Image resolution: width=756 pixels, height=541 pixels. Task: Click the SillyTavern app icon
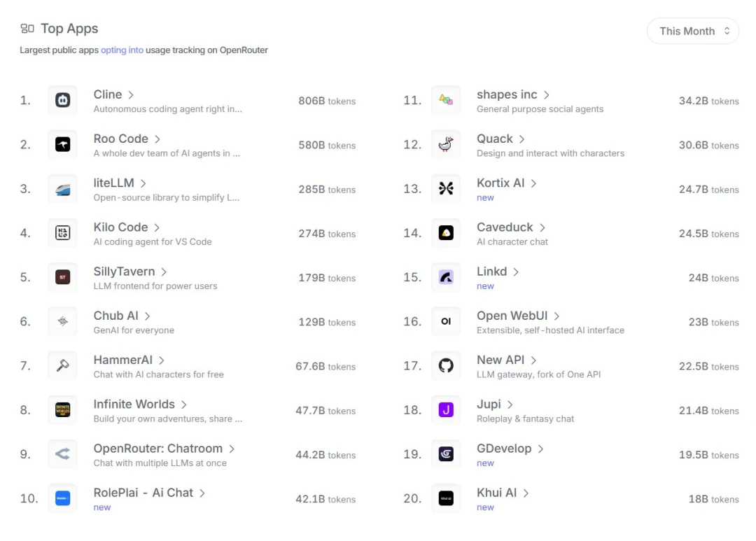(x=62, y=277)
